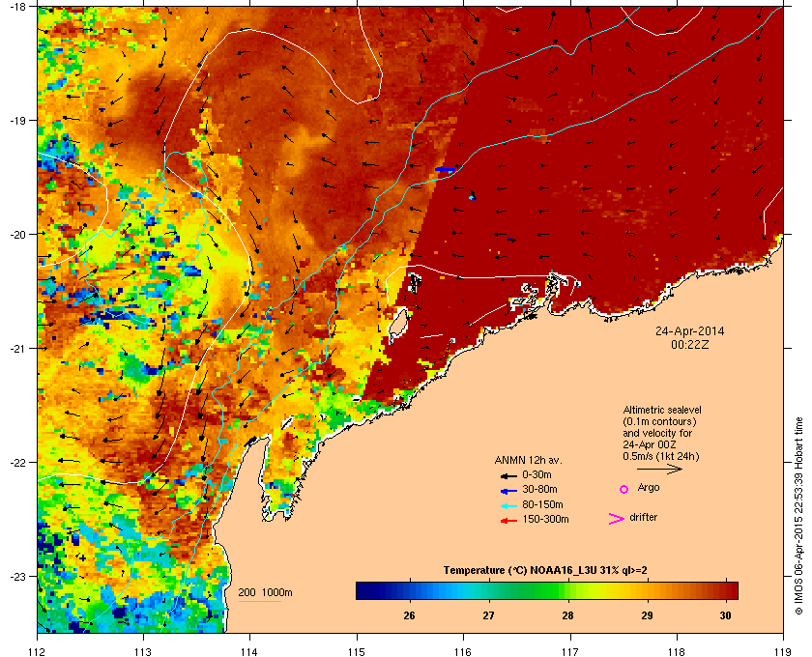Click the IMOS copyright timestamp text

[x=798, y=516]
